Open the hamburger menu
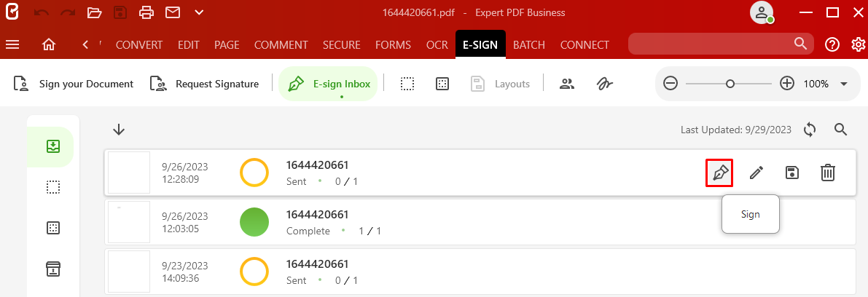868x297 pixels. 12,45
